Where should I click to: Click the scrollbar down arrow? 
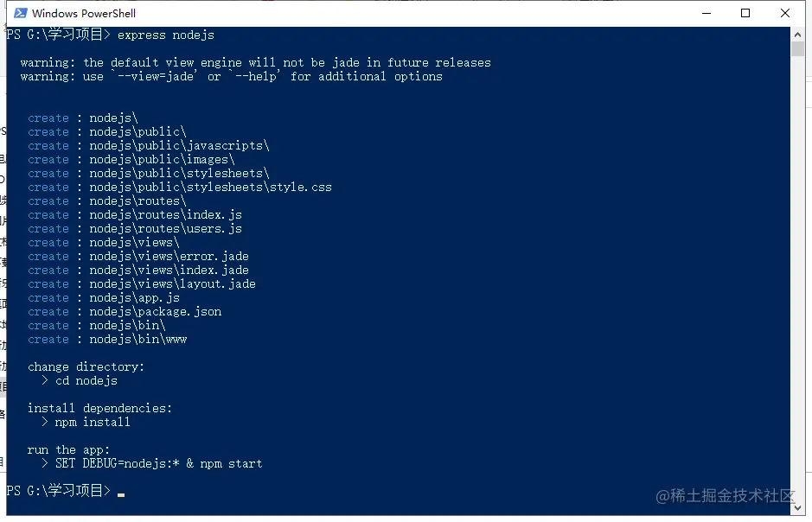797,508
